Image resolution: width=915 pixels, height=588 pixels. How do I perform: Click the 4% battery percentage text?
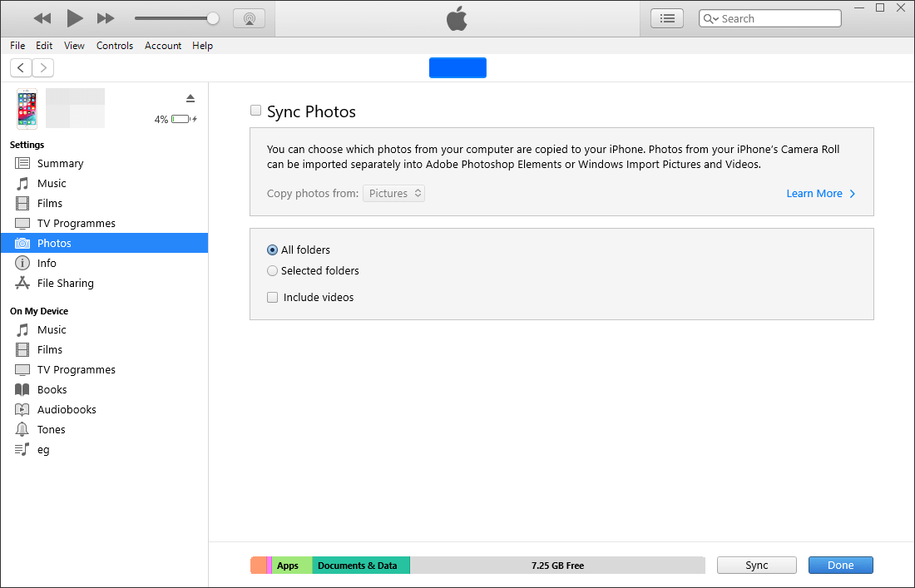click(161, 119)
